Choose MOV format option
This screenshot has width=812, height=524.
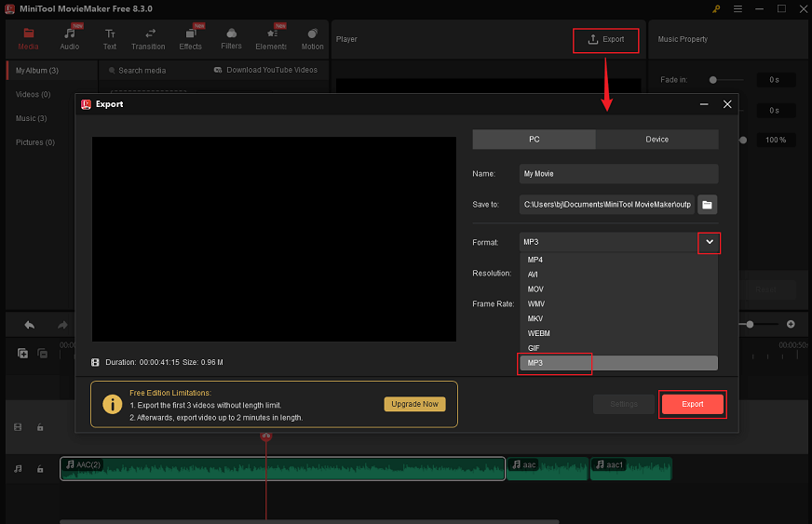[618, 289]
